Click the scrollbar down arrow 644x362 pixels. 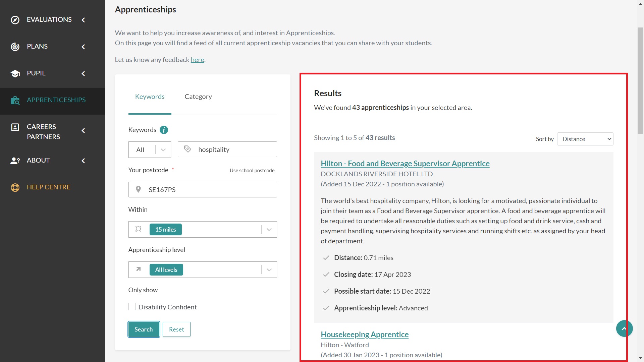(x=640, y=358)
